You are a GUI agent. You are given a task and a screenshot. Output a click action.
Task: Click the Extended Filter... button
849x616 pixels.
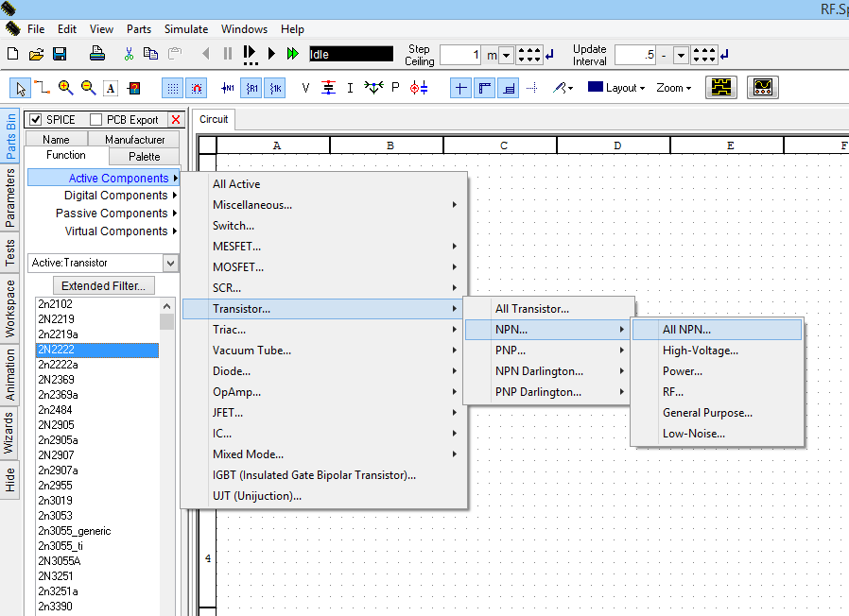coord(103,285)
